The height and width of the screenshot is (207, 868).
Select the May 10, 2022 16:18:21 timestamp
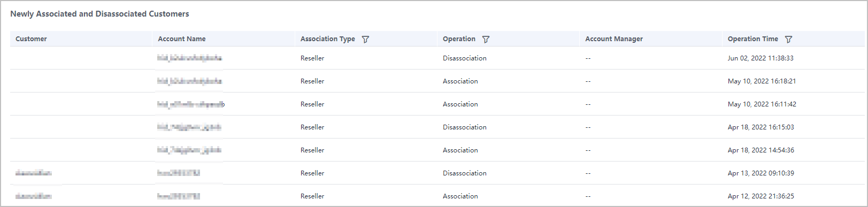point(762,81)
